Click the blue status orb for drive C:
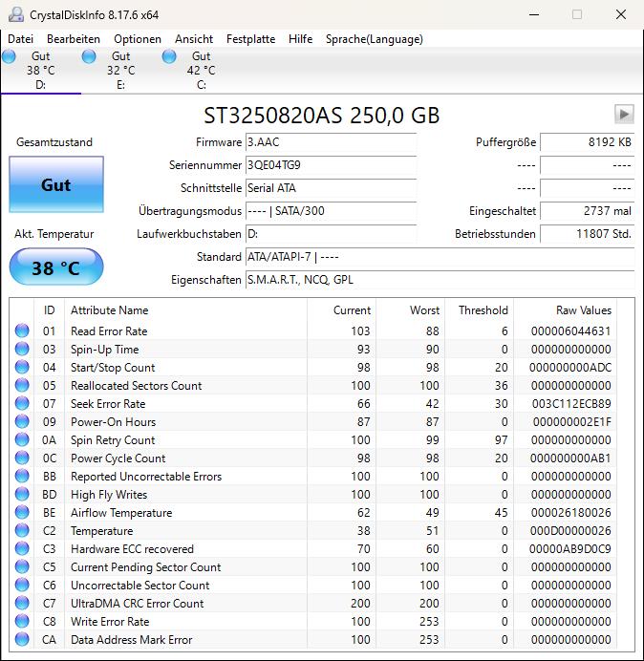644x661 pixels. pyautogui.click(x=169, y=56)
